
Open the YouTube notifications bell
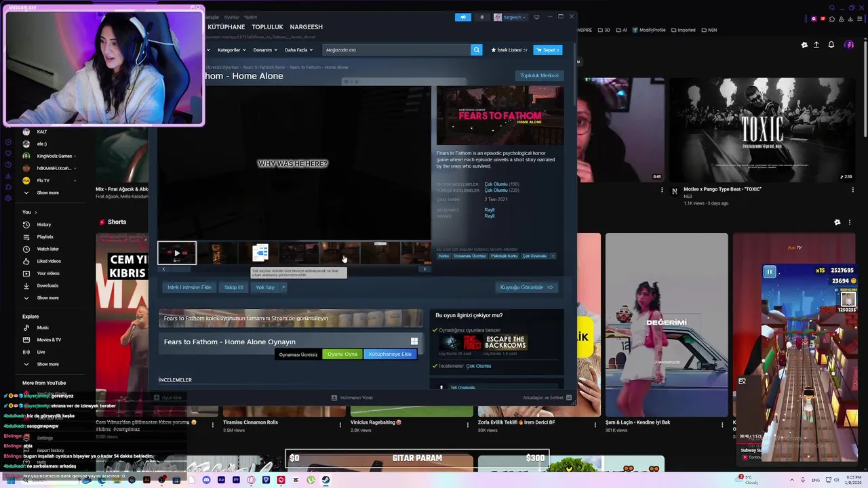tap(831, 45)
